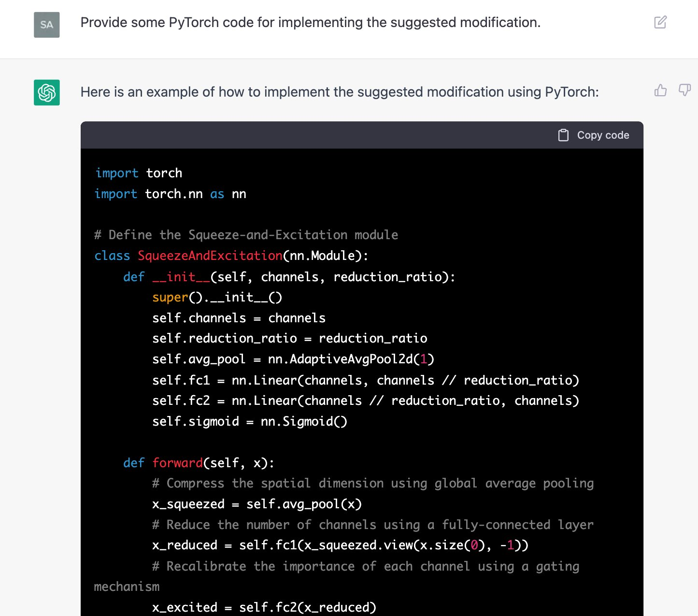The width and height of the screenshot is (698, 616).
Task: Click the SA user avatar
Action: coord(47,25)
